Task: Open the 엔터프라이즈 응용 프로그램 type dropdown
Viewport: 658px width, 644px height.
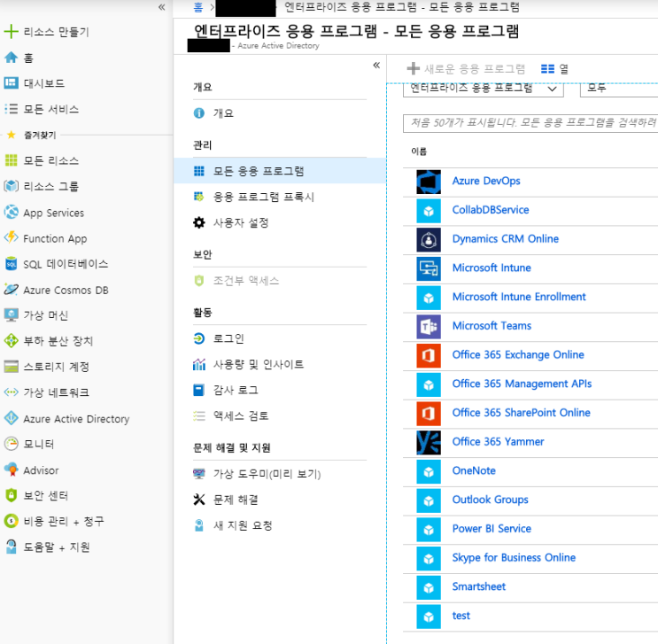Action: [x=483, y=89]
